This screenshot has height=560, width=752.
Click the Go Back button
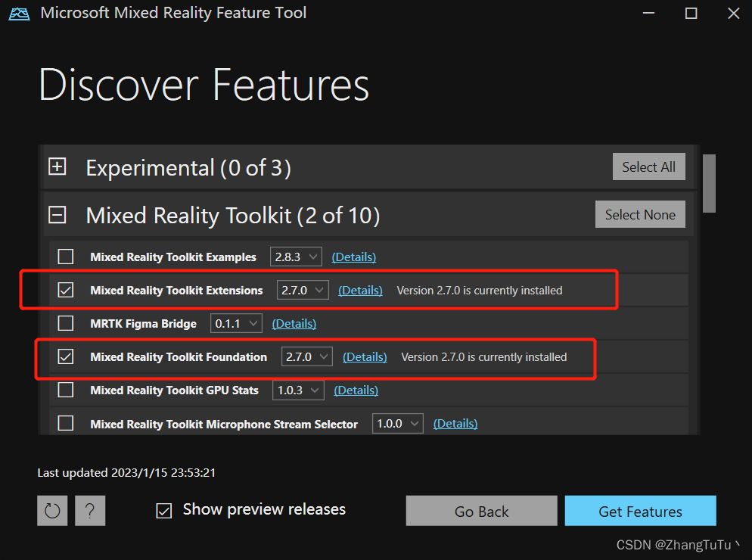coord(481,510)
